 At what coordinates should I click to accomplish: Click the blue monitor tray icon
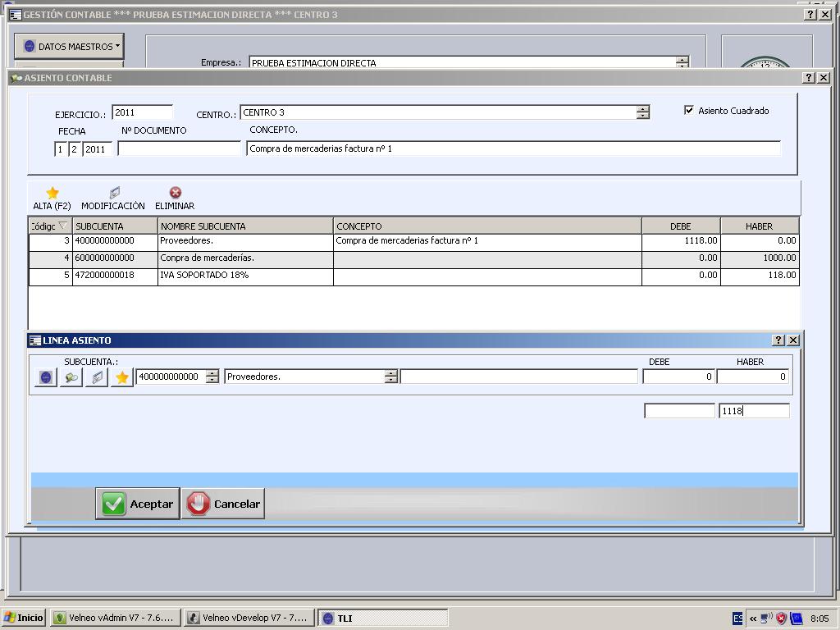tap(796, 619)
